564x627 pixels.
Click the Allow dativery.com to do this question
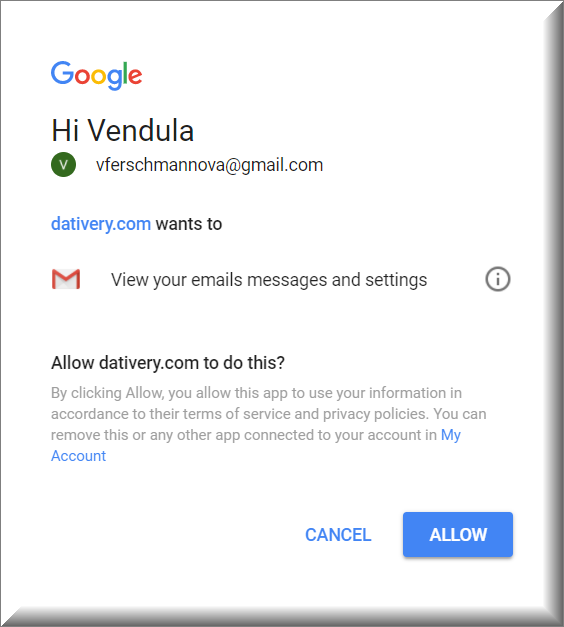(x=168, y=363)
